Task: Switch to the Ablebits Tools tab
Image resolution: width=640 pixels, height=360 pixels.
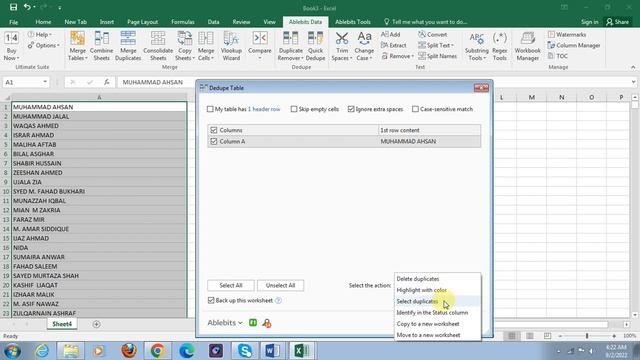Action: point(353,22)
